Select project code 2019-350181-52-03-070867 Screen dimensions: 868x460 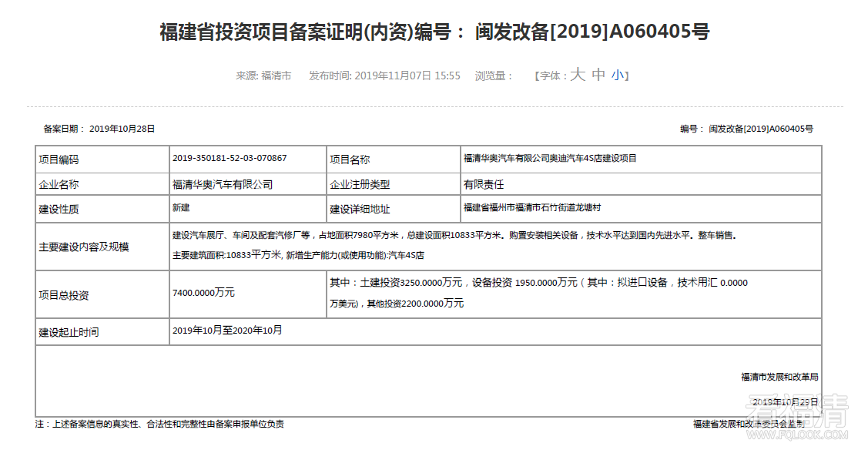230,158
